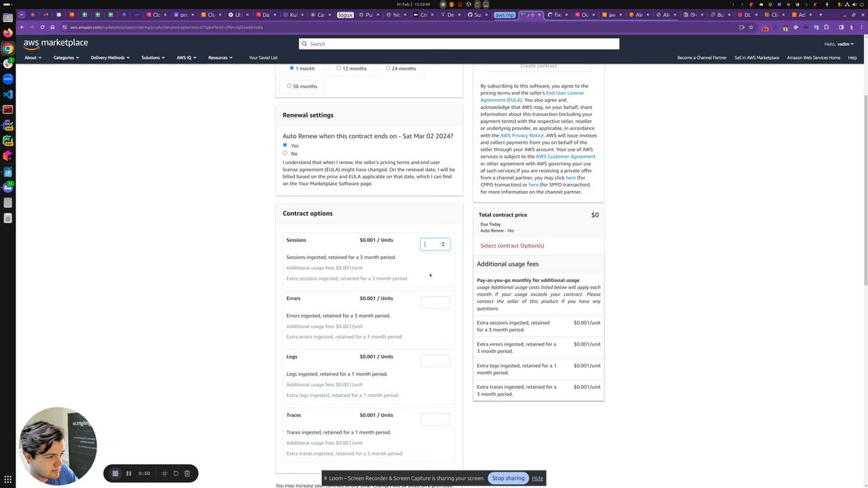This screenshot has height=488, width=868.
Task: Set Auto Renew to No
Action: (285, 153)
